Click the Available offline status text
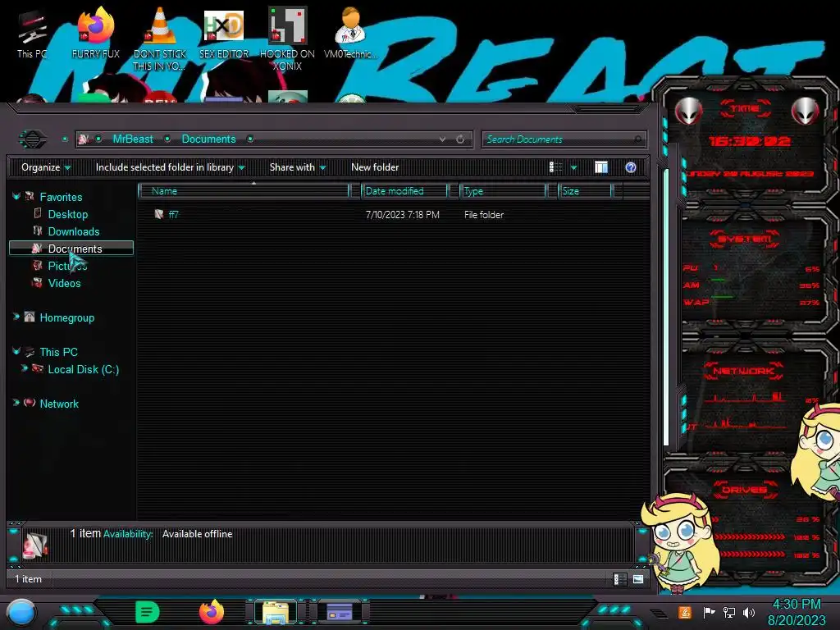Screen dimensions: 840x630 (197, 534)
